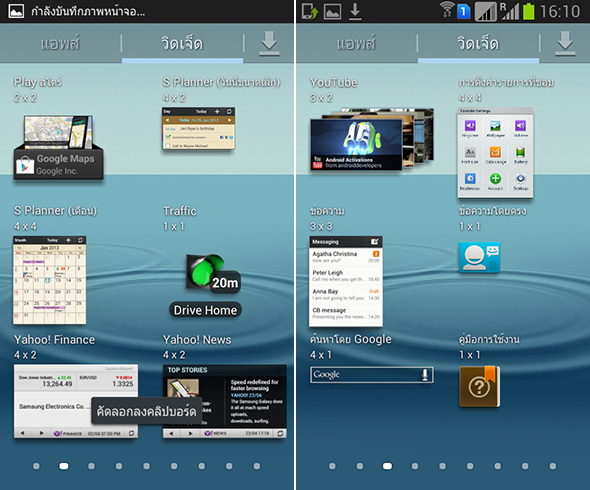Go to first page dot on right screen
Screen dimensions: 590x490
tap(332, 466)
